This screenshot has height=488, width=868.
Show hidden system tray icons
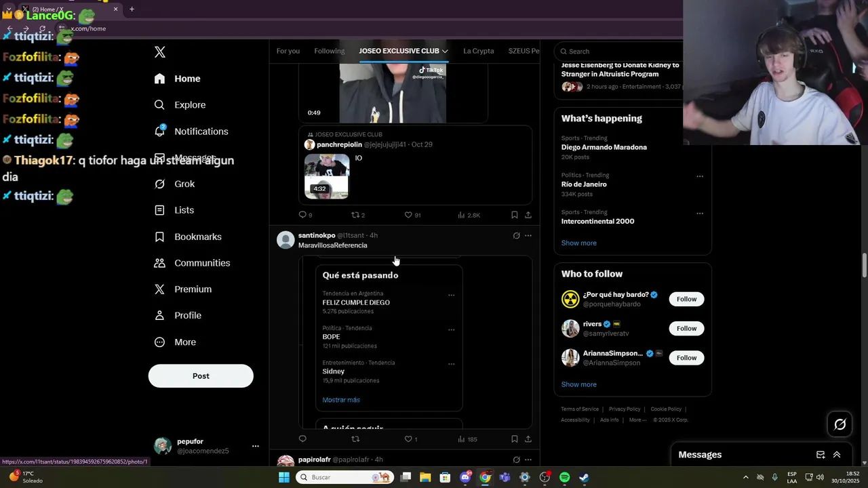[x=745, y=477]
